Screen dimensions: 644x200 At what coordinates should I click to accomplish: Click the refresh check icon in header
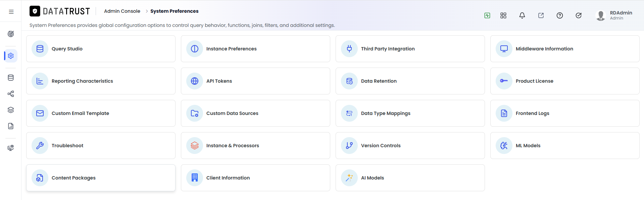[579, 15]
